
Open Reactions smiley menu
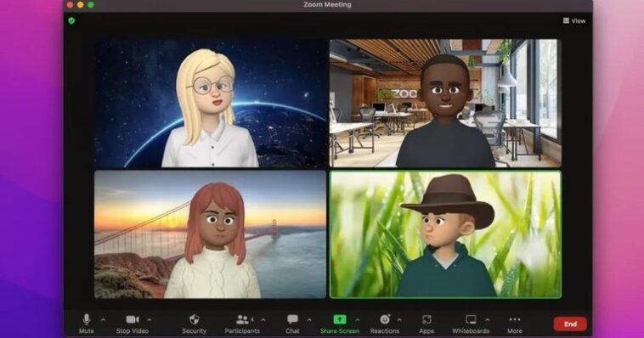click(384, 324)
